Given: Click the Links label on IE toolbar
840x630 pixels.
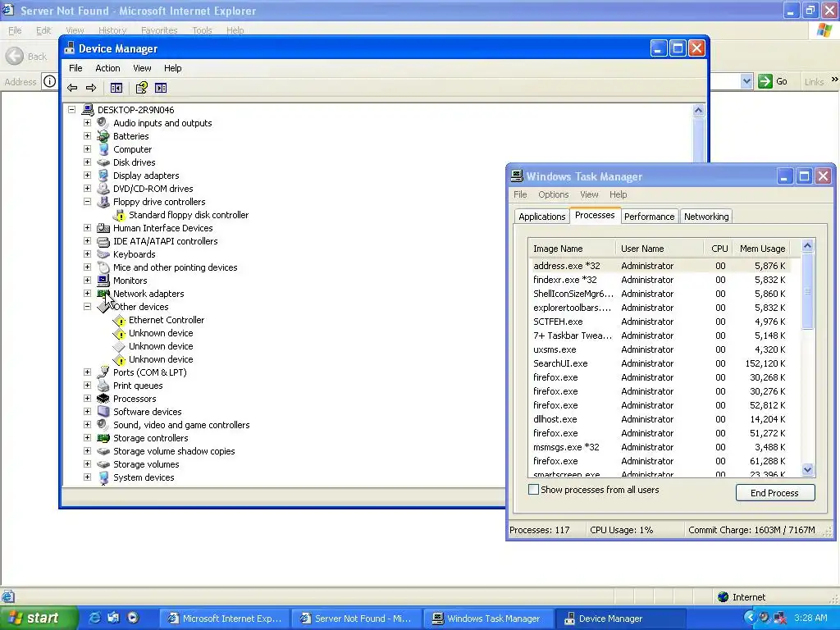Looking at the screenshot, I should click(x=814, y=81).
